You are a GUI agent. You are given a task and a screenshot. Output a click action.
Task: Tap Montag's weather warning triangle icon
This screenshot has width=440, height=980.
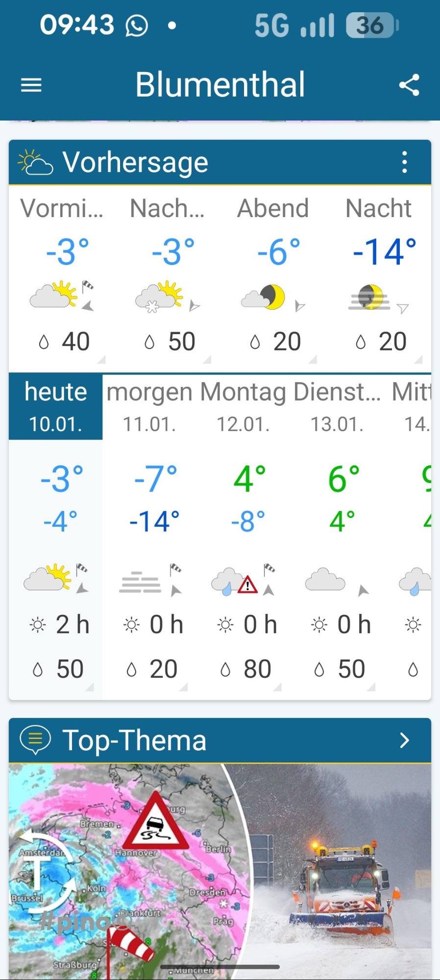pos(247,585)
